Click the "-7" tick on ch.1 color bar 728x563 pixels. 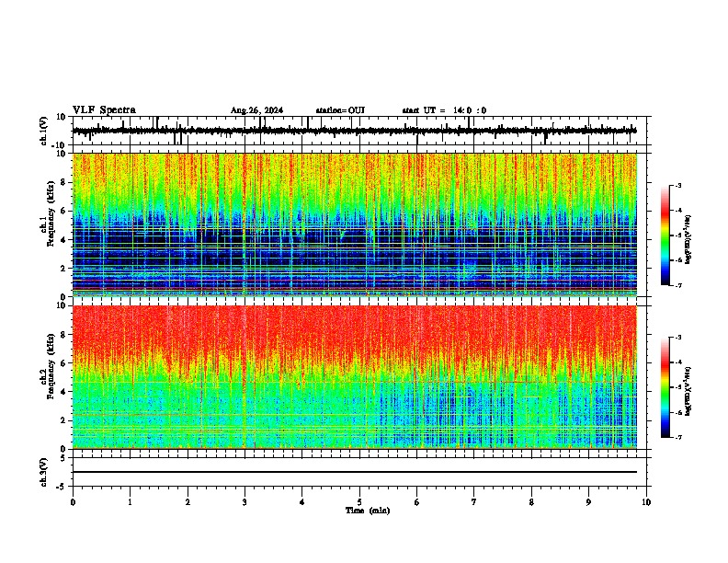point(677,285)
